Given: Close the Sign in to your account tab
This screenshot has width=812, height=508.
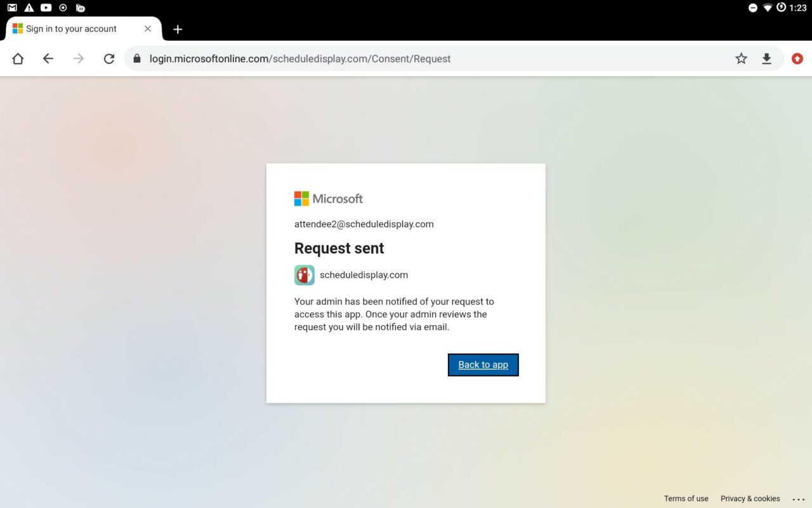Looking at the screenshot, I should (148, 29).
